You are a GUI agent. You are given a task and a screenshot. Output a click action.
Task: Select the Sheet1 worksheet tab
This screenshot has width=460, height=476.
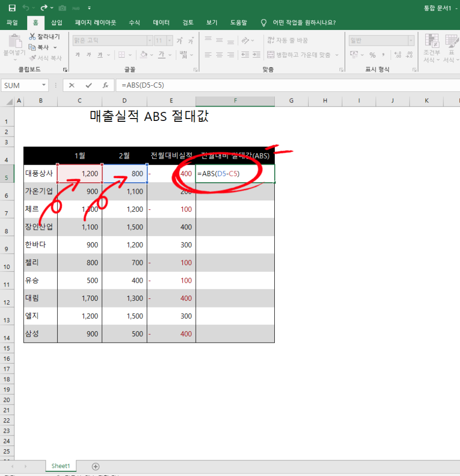61,466
